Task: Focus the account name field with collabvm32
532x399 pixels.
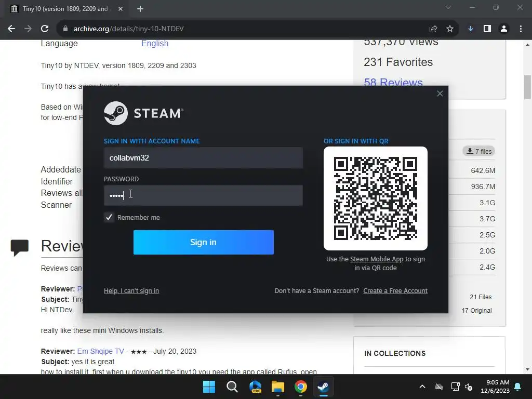Action: point(203,158)
